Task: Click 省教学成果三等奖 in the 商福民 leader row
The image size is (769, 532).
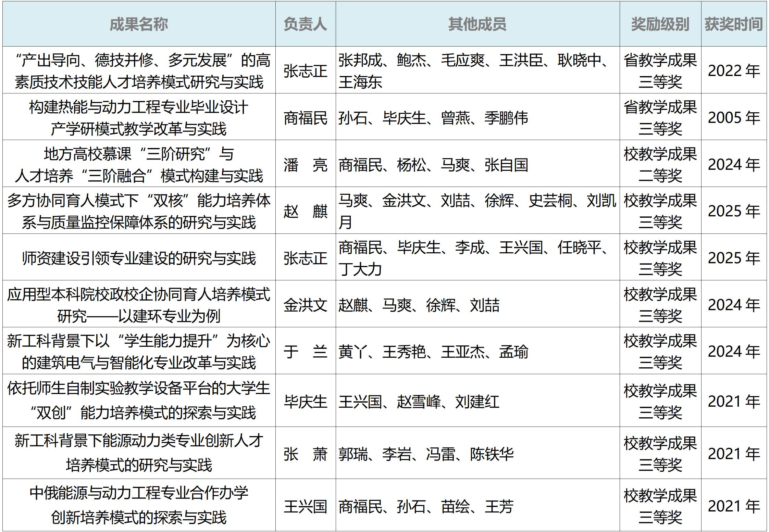Action: [x=660, y=118]
